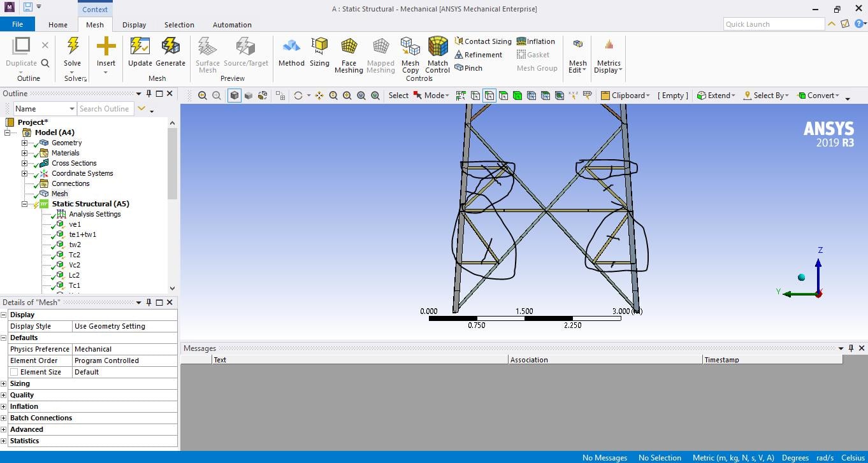868x463 pixels.
Task: Click the Quick Launch search box
Action: pos(774,24)
